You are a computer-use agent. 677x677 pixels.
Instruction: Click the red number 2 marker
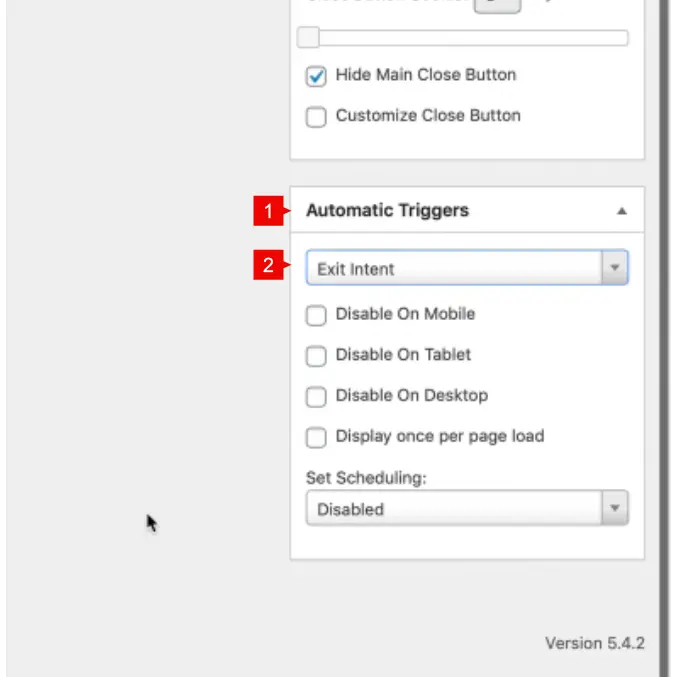(267, 267)
